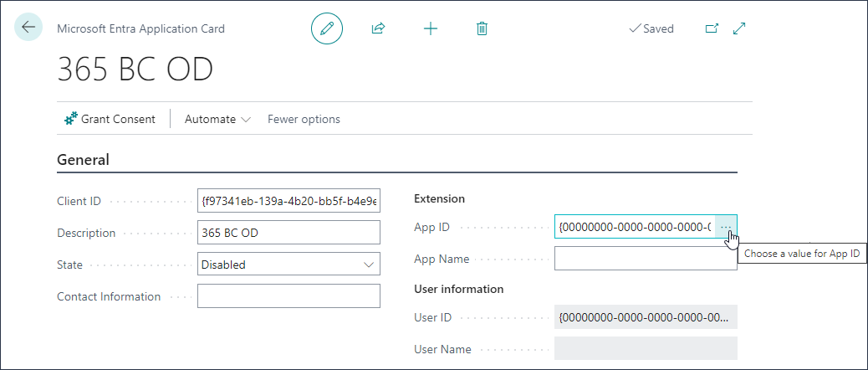Viewport: 868px width, 370px height.
Task: Click the App Name field
Action: click(x=646, y=259)
